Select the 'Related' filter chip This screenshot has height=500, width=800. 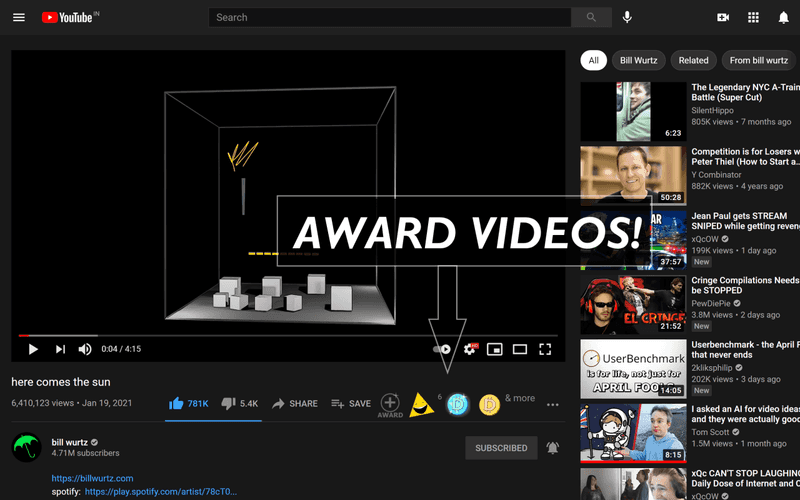click(x=693, y=60)
